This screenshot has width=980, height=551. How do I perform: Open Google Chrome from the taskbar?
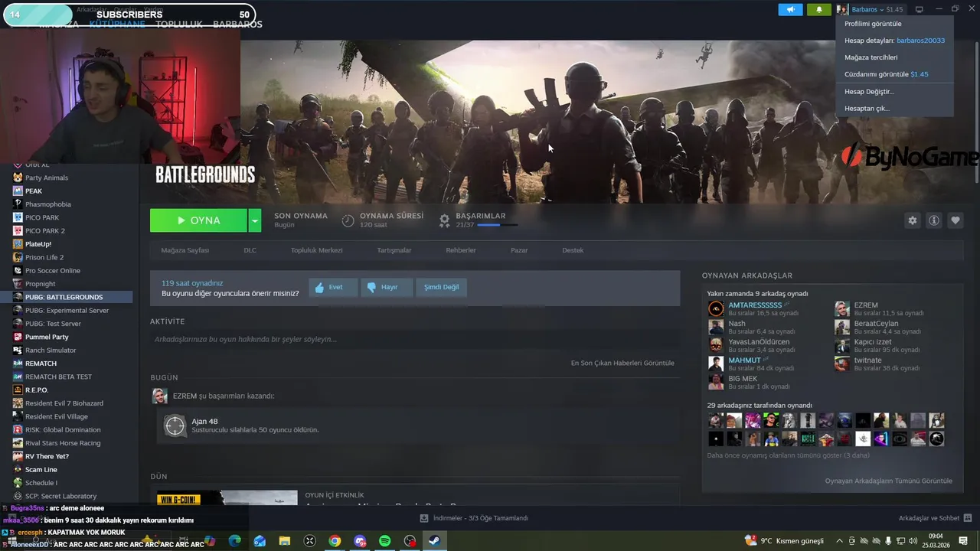pos(335,541)
